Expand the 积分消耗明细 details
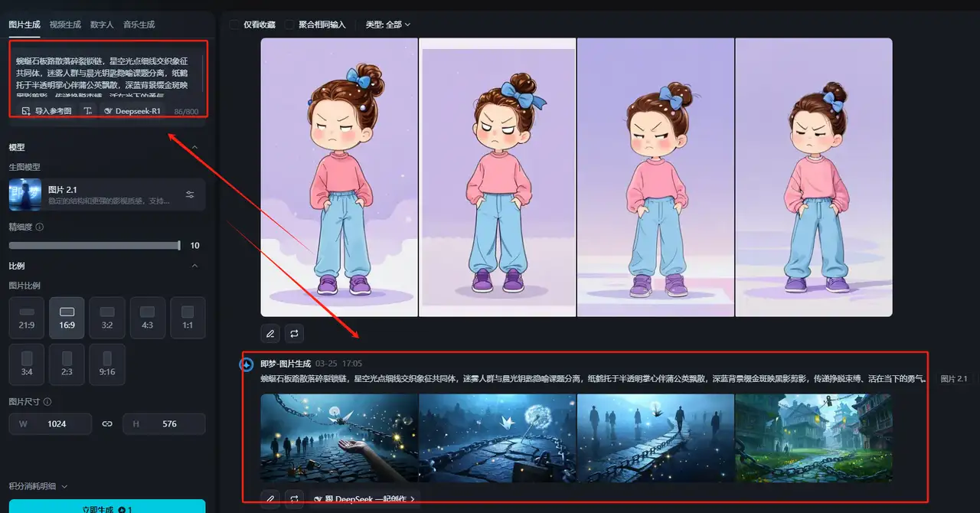The height and width of the screenshot is (513, 980). pos(38,486)
